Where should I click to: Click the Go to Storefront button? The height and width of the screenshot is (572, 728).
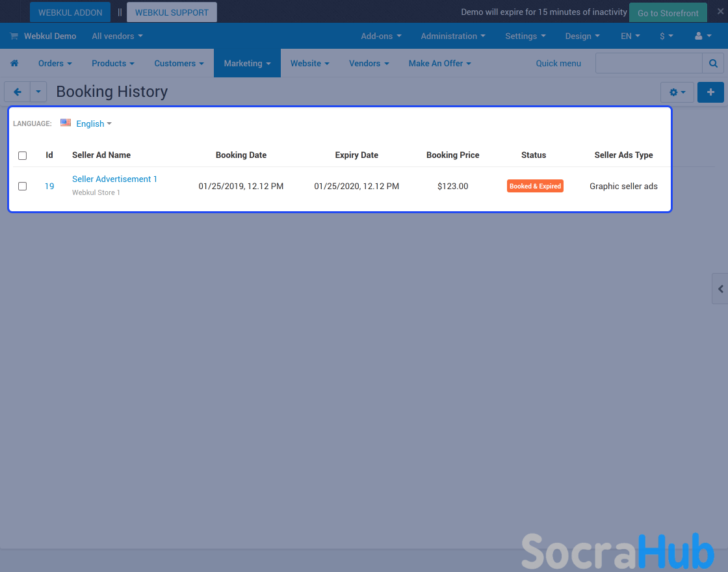tap(668, 13)
